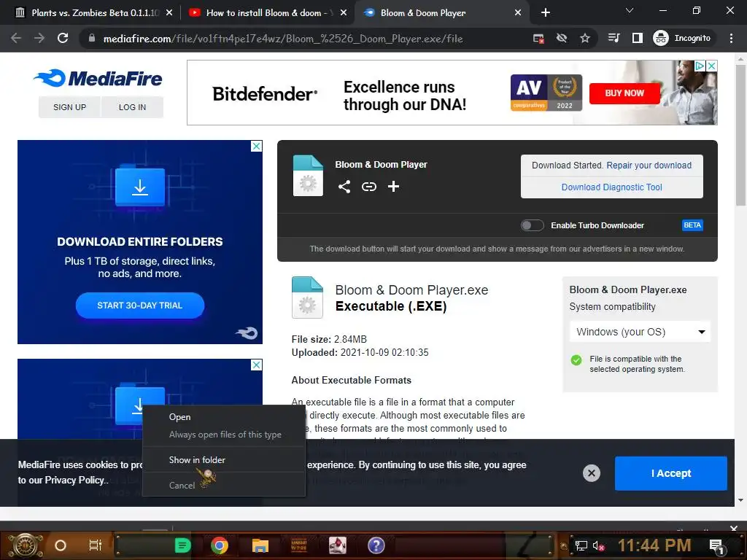The width and height of the screenshot is (747, 560).
Task: Click the File size: 2.84MB text
Action: (329, 340)
